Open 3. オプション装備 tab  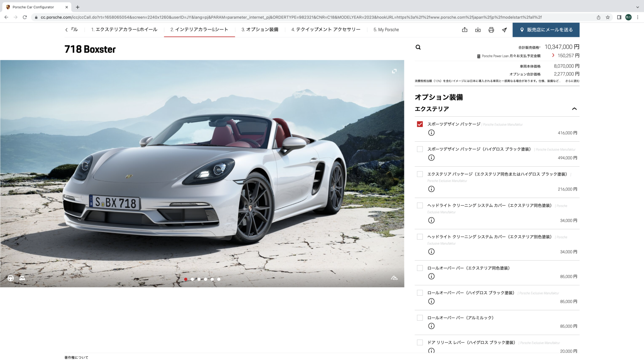pos(260,30)
